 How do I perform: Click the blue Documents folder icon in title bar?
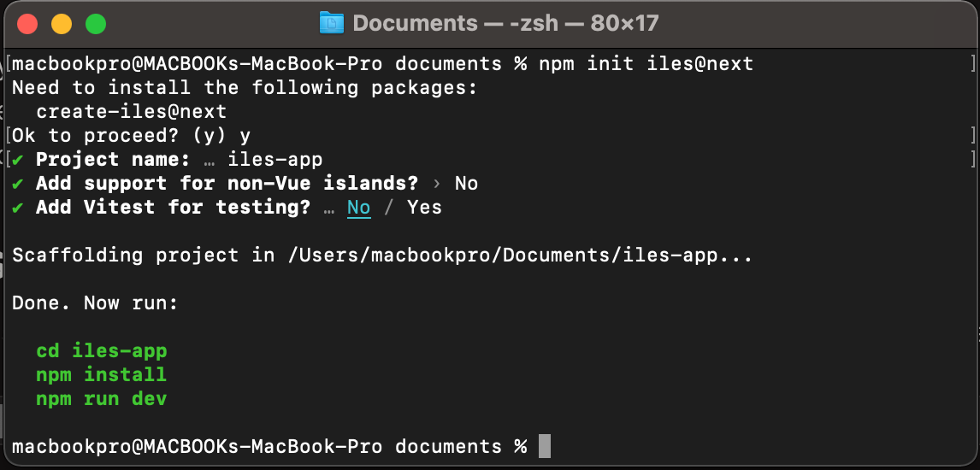pyautogui.click(x=332, y=24)
